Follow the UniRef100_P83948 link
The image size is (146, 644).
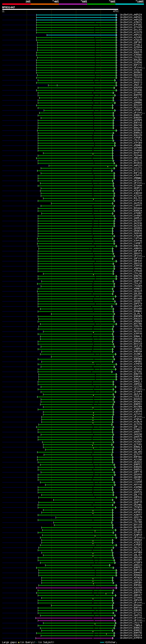click(131, 156)
